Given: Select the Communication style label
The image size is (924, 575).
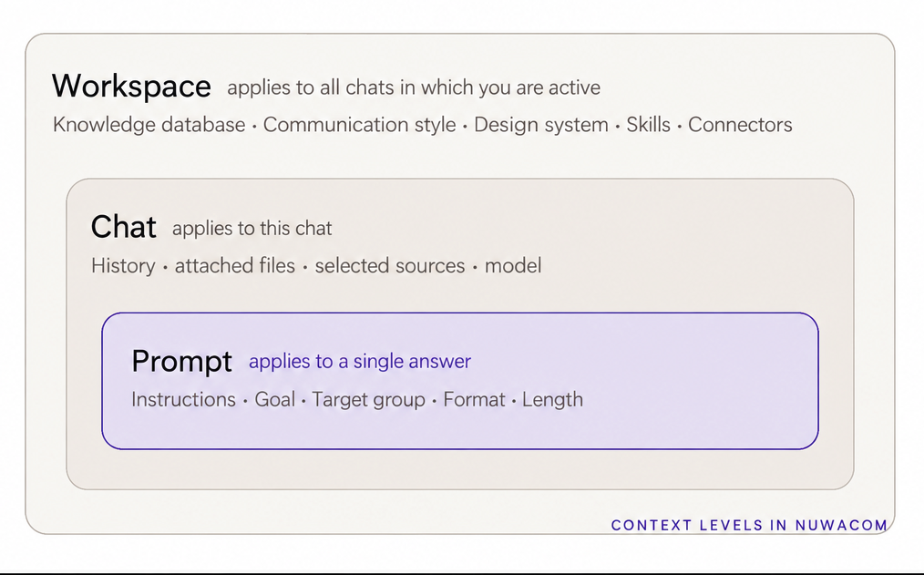Looking at the screenshot, I should pos(359,125).
